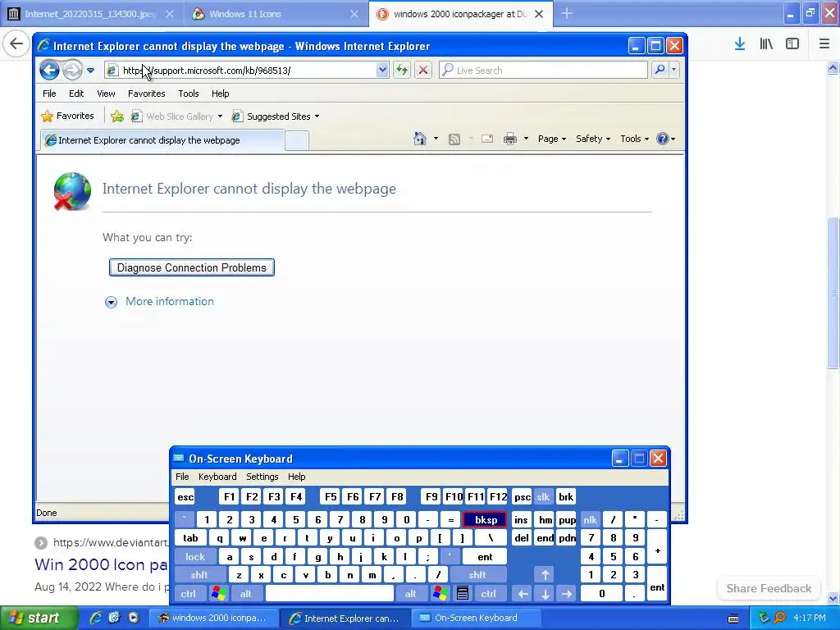
Task: Open Suggested Sites dropdown
Action: click(x=317, y=116)
